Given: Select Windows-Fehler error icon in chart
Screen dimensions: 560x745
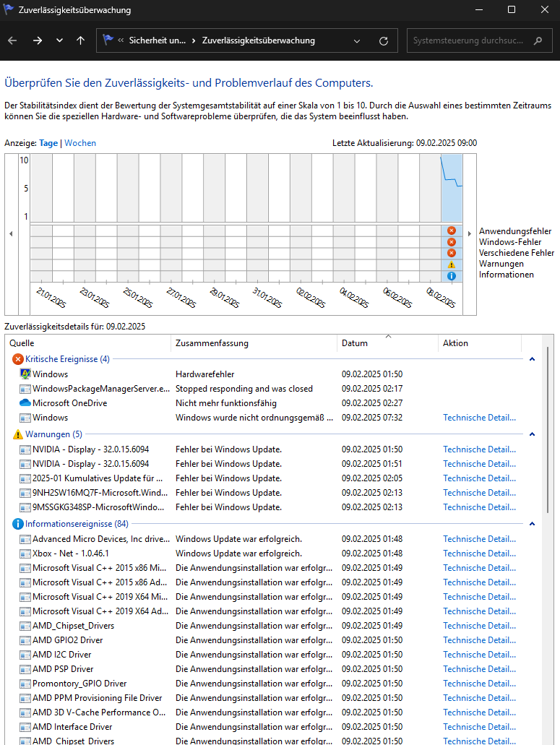Looking at the screenshot, I should tap(452, 242).
